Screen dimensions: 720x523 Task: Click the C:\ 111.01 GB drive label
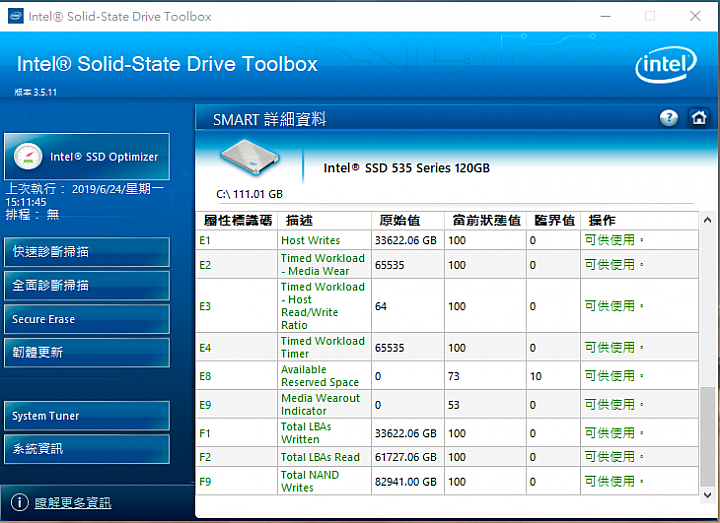[249, 194]
